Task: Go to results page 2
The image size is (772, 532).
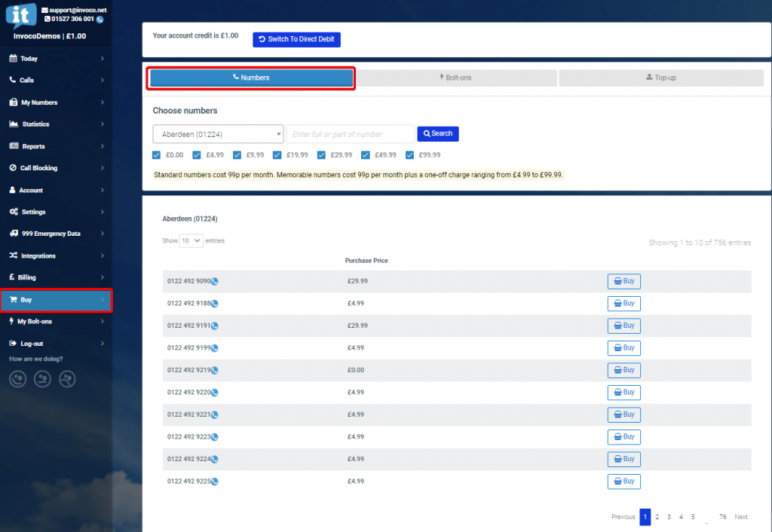Action: pyautogui.click(x=657, y=517)
